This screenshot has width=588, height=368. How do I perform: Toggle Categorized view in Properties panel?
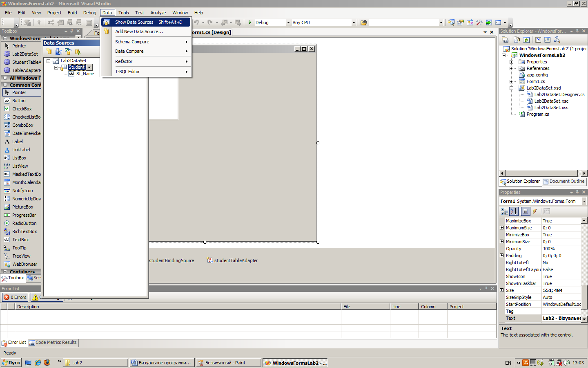(x=504, y=211)
